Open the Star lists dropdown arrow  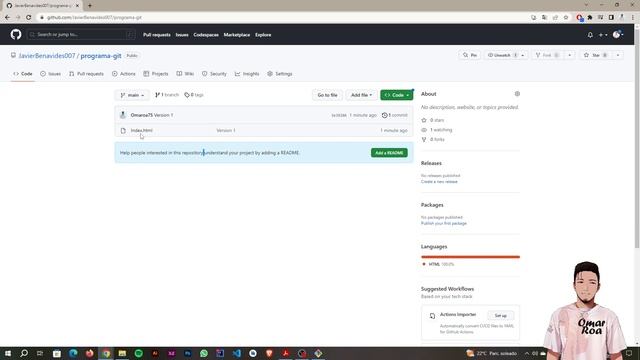coord(618,55)
